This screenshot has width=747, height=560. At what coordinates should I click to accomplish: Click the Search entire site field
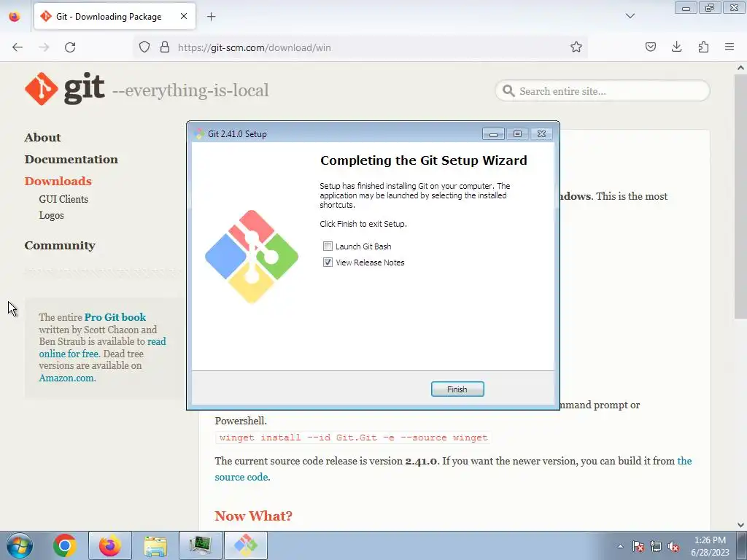tap(603, 91)
